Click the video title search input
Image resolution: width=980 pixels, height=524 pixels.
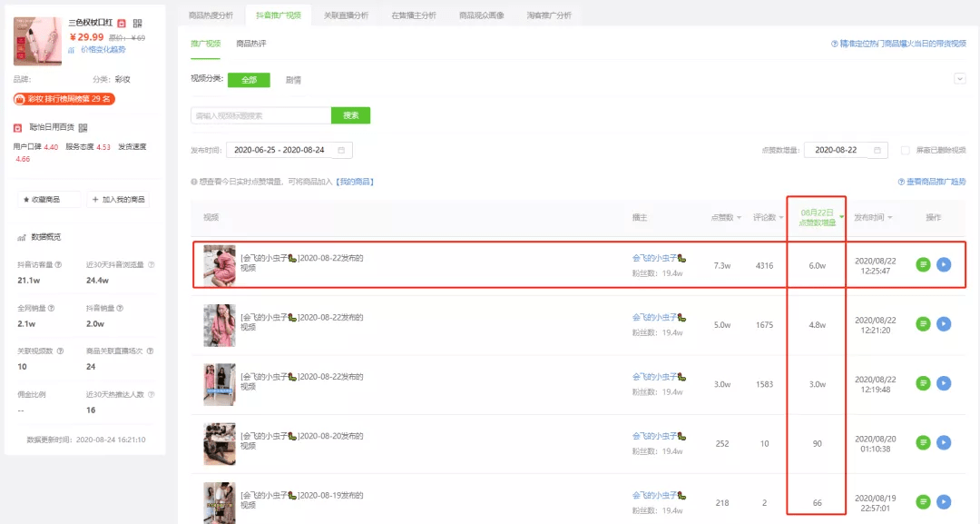(x=260, y=115)
